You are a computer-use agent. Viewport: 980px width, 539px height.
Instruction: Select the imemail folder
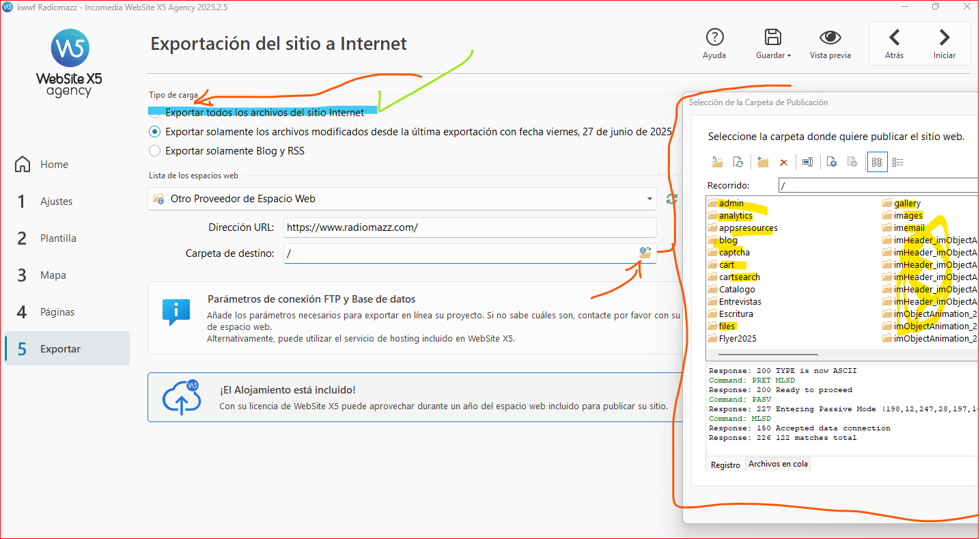click(x=904, y=228)
